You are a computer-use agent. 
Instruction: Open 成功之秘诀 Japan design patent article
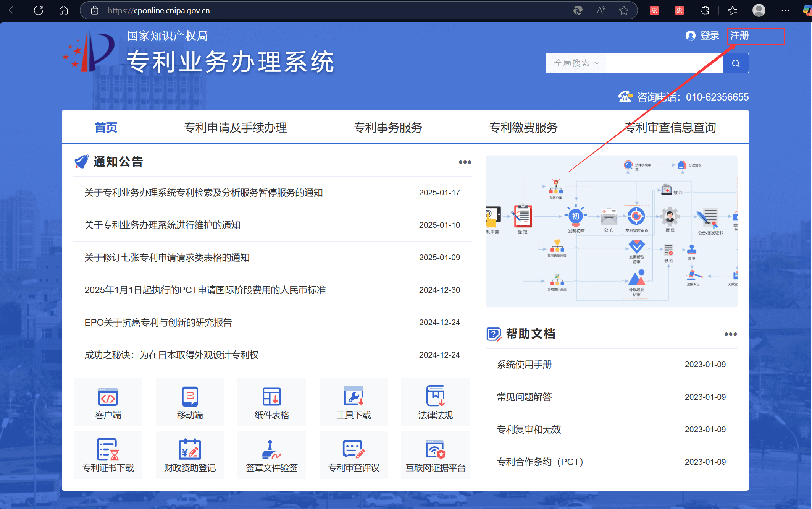point(171,355)
